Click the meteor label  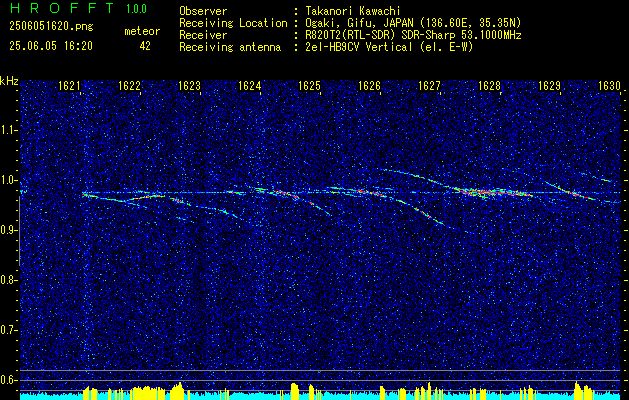pyautogui.click(x=142, y=31)
